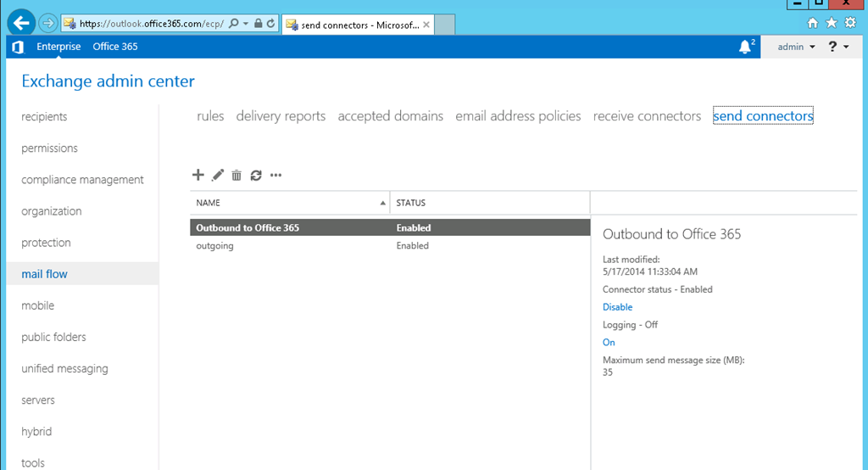
Task: Refresh the send connectors list
Action: click(256, 175)
